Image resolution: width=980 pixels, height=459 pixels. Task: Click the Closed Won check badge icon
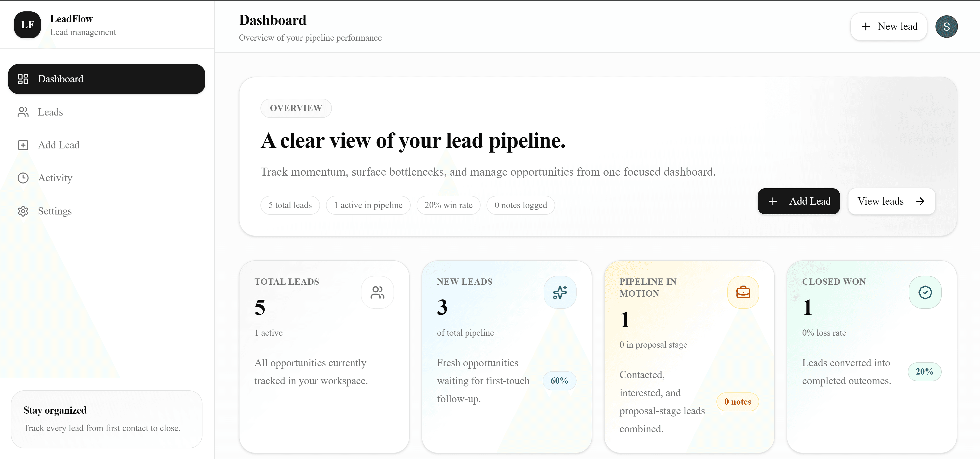925,292
